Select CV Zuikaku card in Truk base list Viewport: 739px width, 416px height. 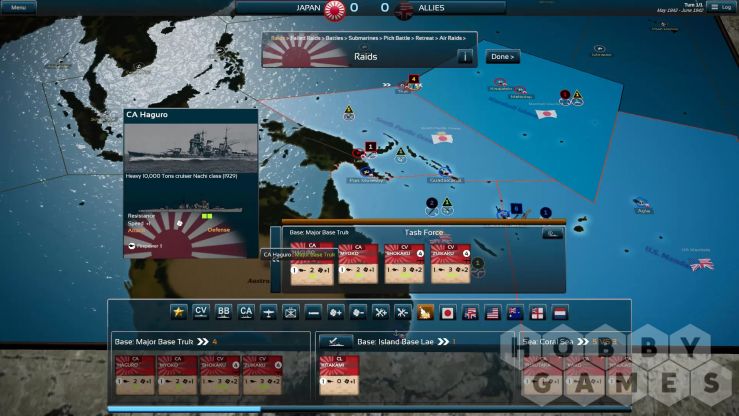[x=263, y=375]
